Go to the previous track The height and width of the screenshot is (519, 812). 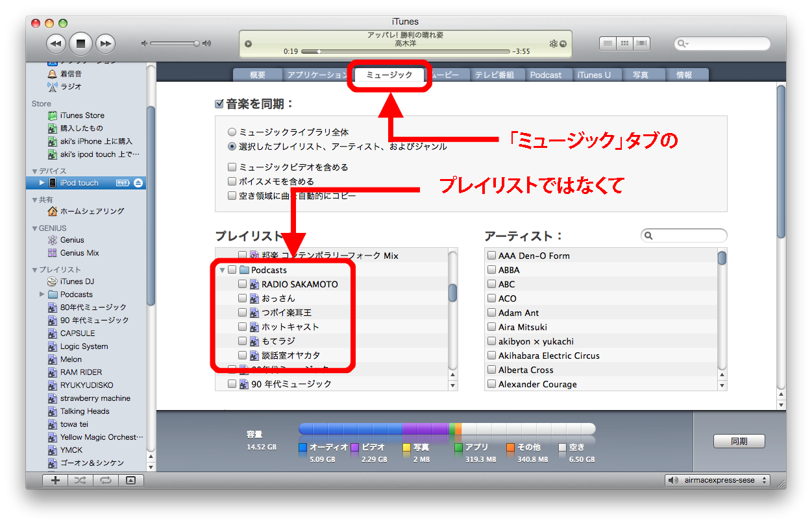(56, 43)
